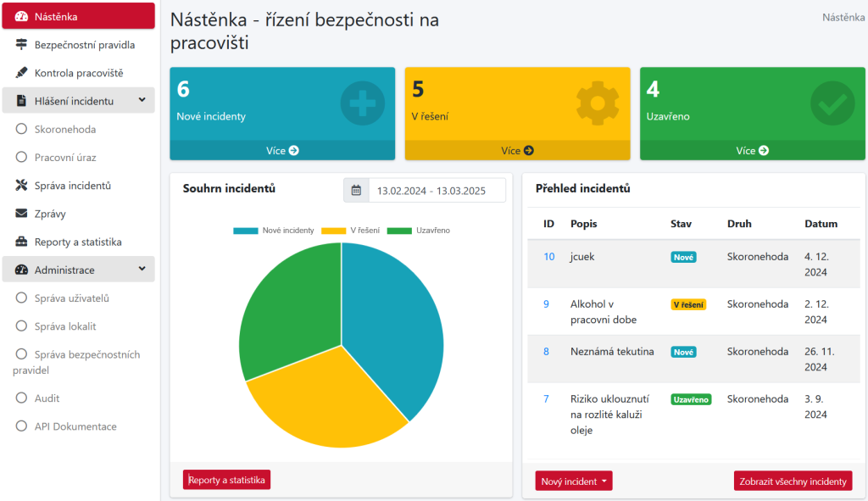Image resolution: width=868 pixels, height=501 pixels.
Task: Click the envelope icon next to Zprávy
Action: tap(21, 214)
